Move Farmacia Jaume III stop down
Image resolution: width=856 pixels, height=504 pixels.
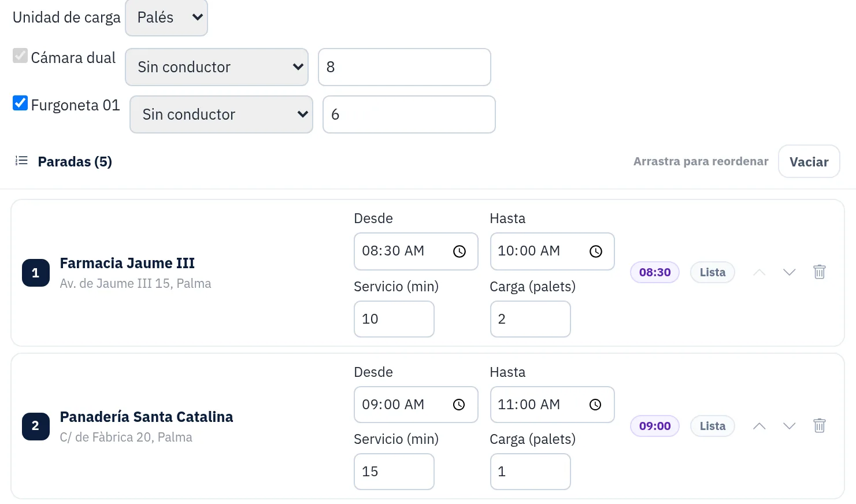point(789,272)
